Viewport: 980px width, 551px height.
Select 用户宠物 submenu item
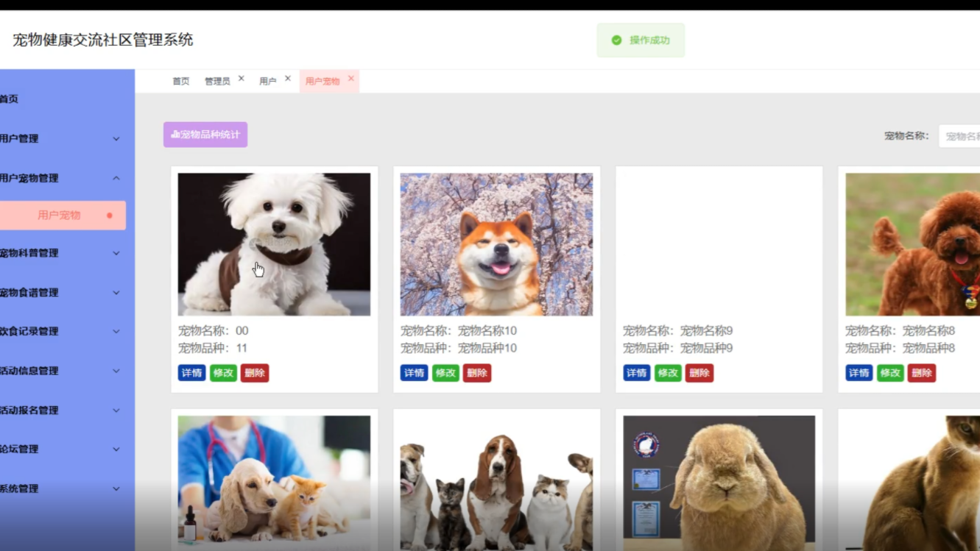[x=60, y=216]
